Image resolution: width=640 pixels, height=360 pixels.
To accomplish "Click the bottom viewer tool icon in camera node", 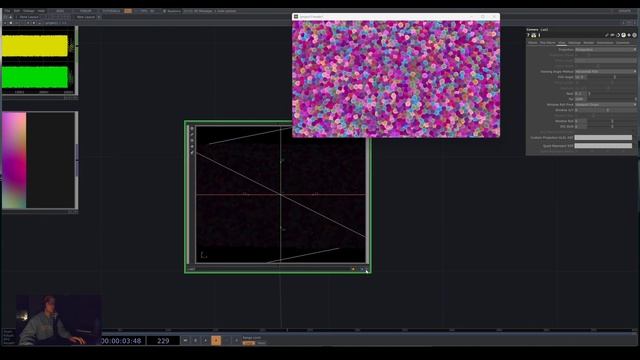I will (x=192, y=152).
